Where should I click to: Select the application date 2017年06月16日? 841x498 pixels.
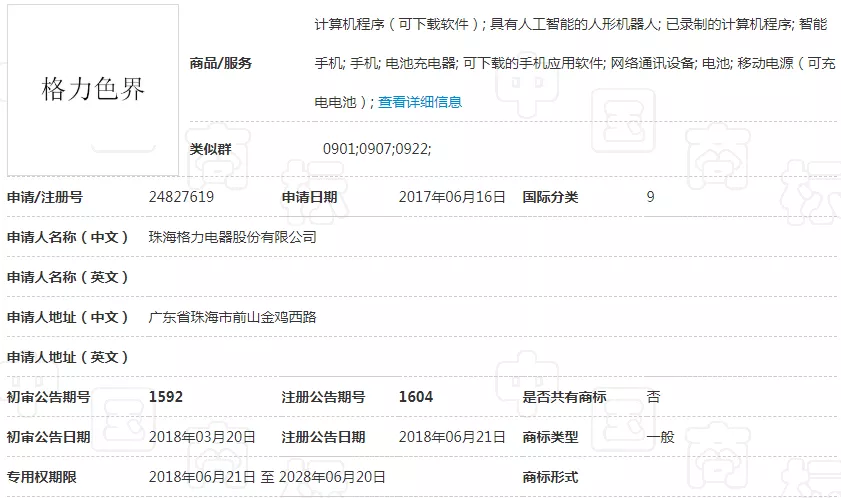452,197
